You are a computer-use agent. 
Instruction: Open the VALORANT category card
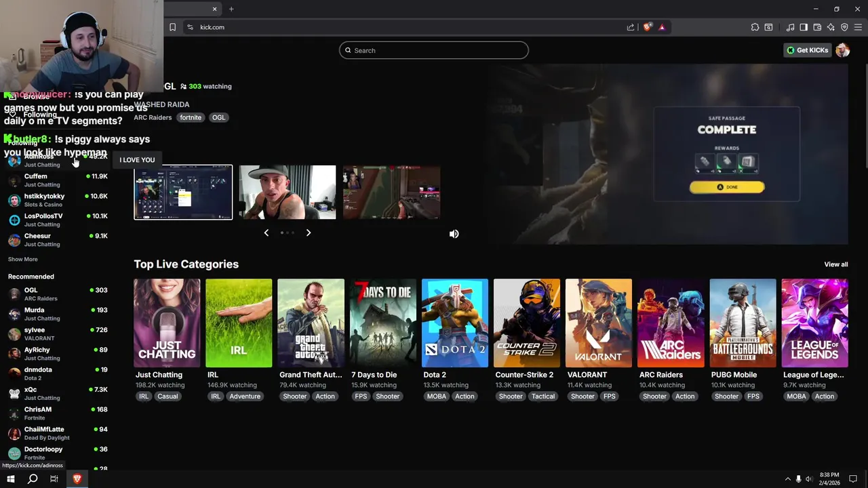(599, 323)
